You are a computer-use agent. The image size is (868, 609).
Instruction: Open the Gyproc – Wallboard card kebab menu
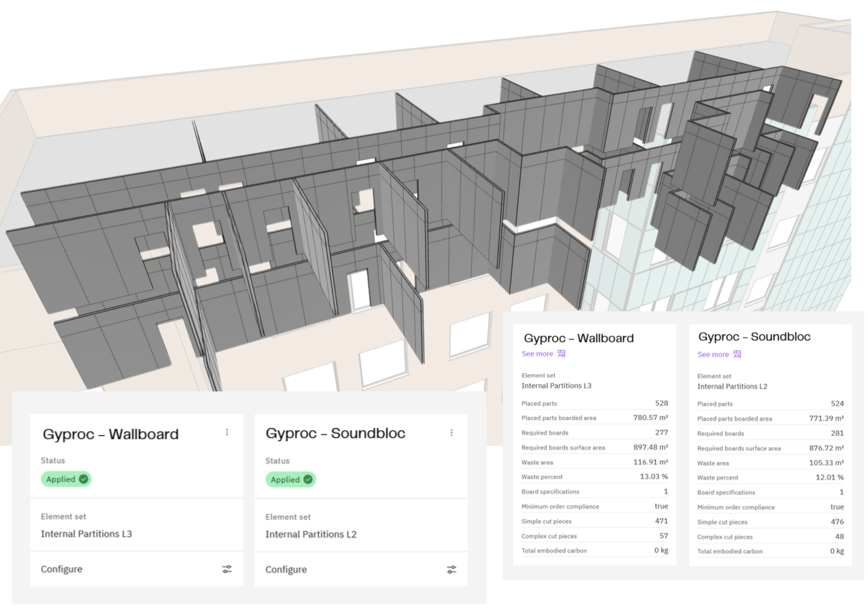[227, 432]
